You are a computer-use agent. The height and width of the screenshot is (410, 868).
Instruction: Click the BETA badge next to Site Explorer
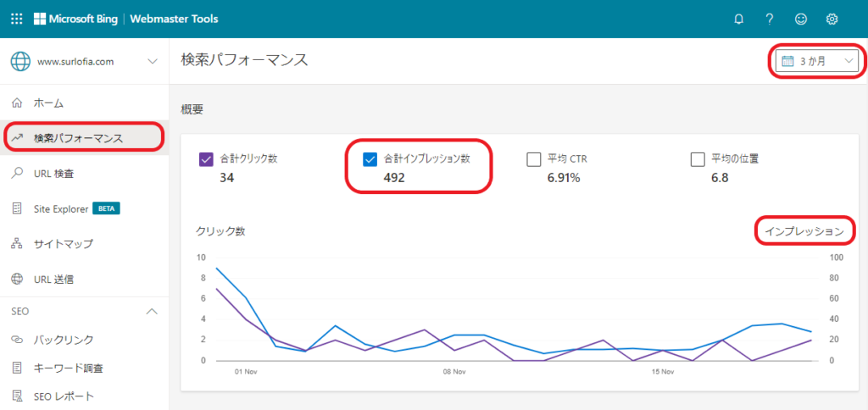coord(106,208)
